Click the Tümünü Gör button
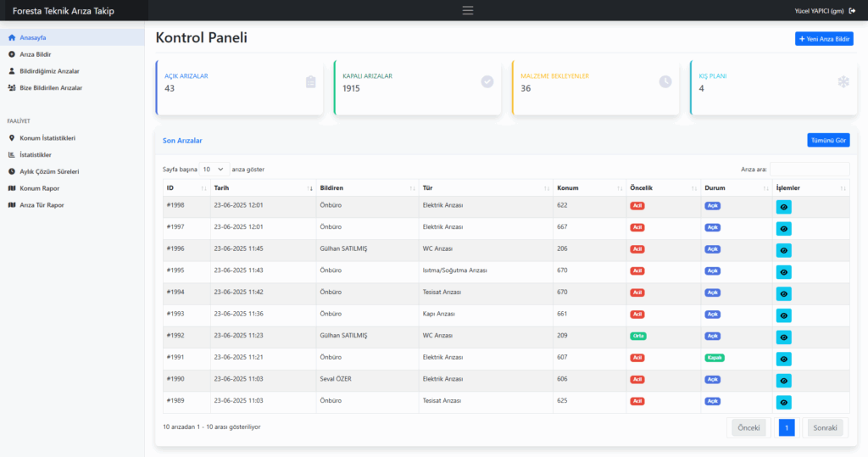 [x=828, y=140]
